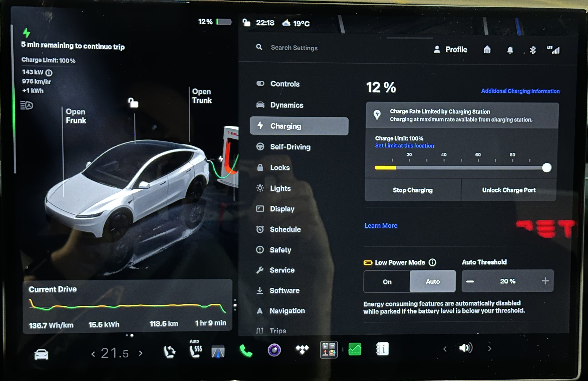The width and height of the screenshot is (588, 381).
Task: Tap the lock icon in status bar
Action: [x=246, y=23]
